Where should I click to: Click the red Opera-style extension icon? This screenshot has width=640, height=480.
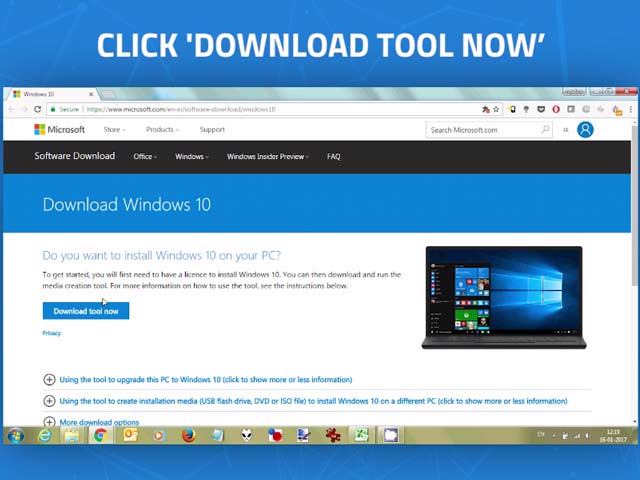point(556,109)
